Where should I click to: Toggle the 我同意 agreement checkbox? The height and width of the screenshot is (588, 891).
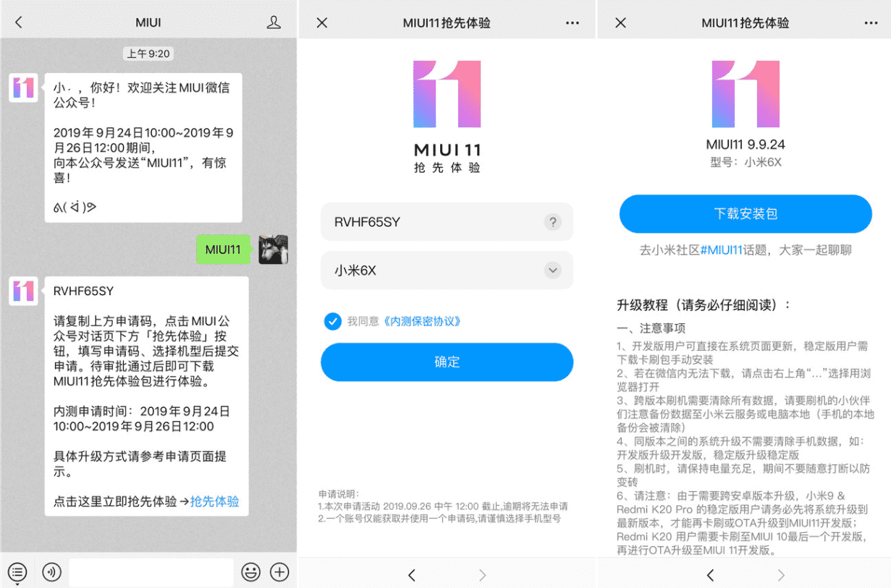tap(332, 321)
